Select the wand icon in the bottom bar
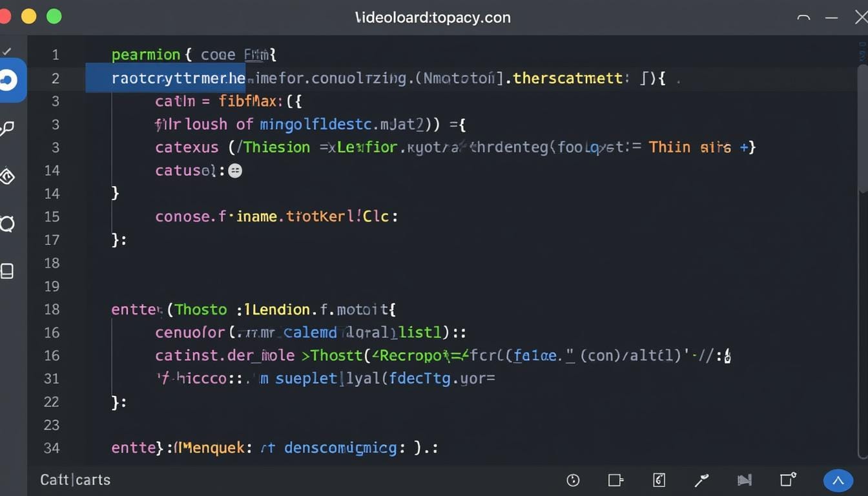Image resolution: width=868 pixels, height=496 pixels. click(x=701, y=480)
